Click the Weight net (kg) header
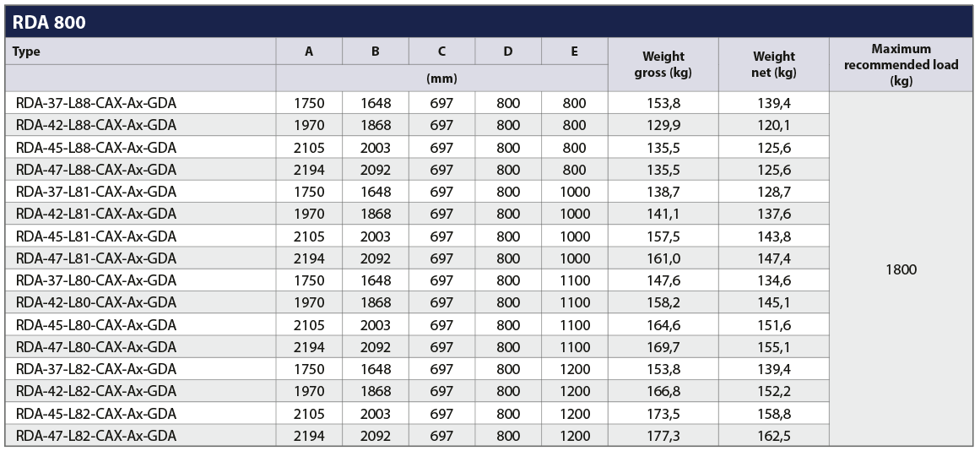The image size is (980, 451). 774,64
